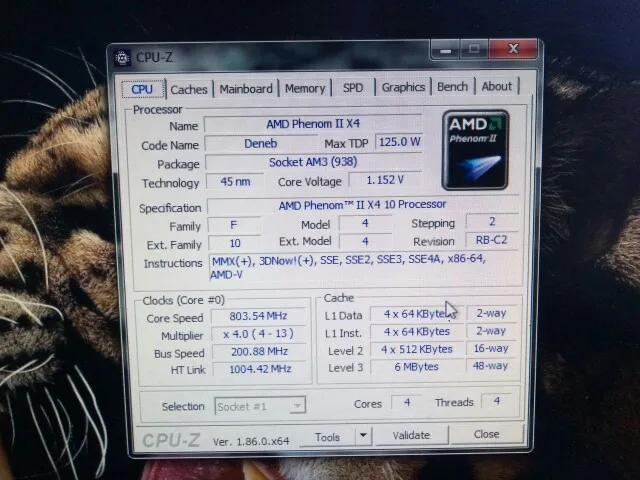Viewport: 640px width, 480px height.
Task: Click the Multiplier value x 4.0
Action: (258, 334)
